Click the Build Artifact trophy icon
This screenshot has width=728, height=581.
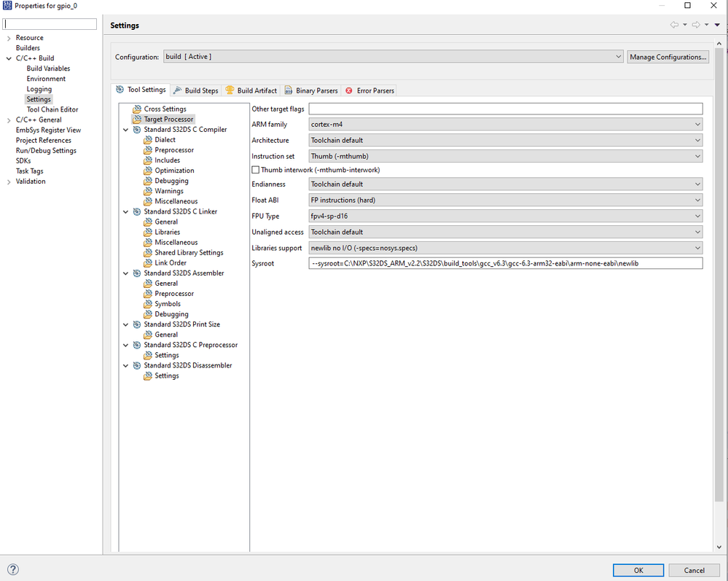[230, 90]
